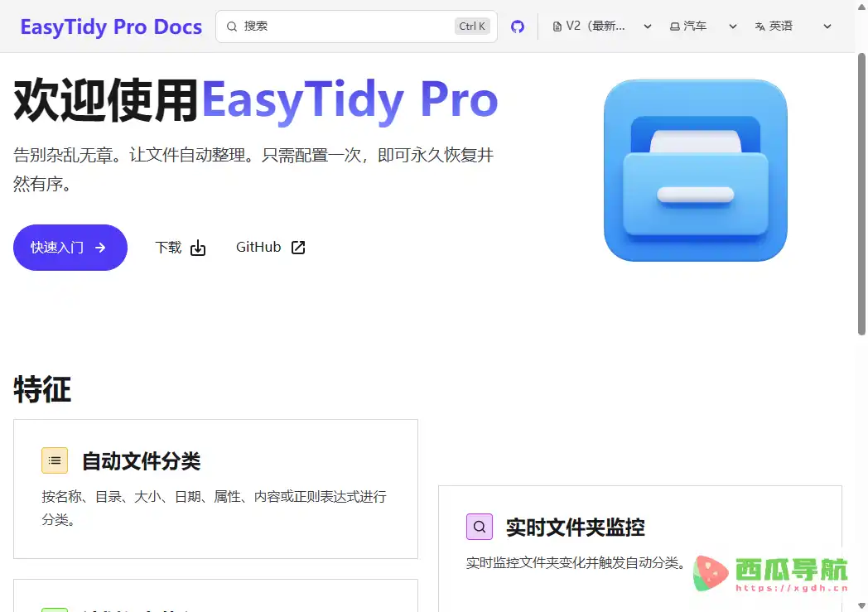
Task: Click the scrollbar down arrow
Action: click(x=861, y=606)
